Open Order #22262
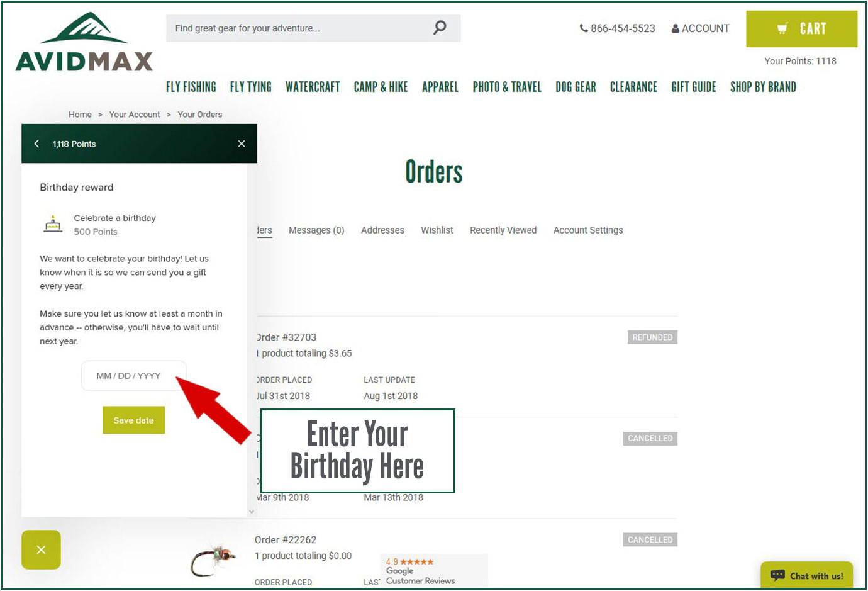Image resolution: width=868 pixels, height=591 pixels. click(286, 540)
